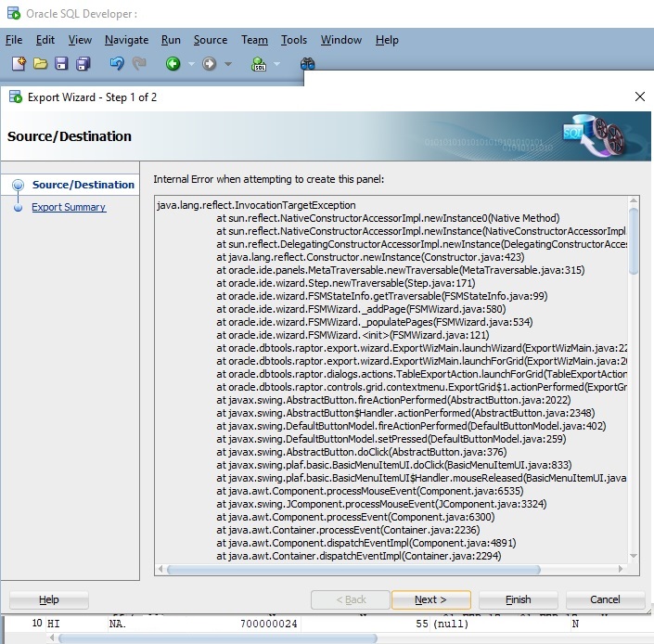Click the error panel scroll-right arrow

point(621,569)
